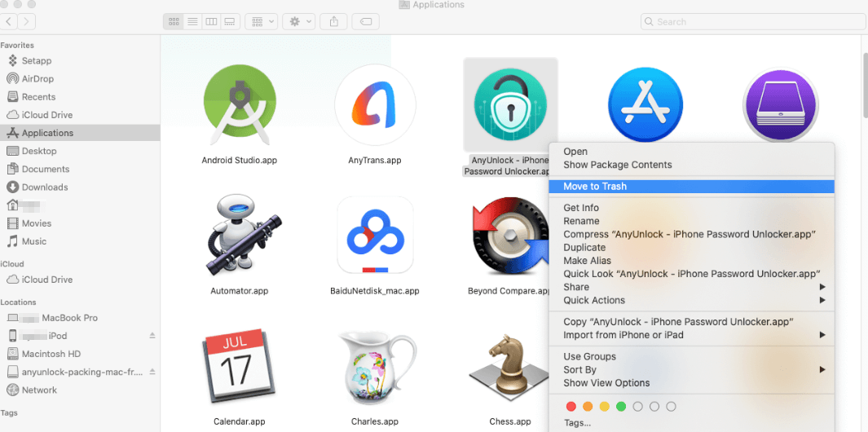Open the Android Studio app icon

point(239,105)
